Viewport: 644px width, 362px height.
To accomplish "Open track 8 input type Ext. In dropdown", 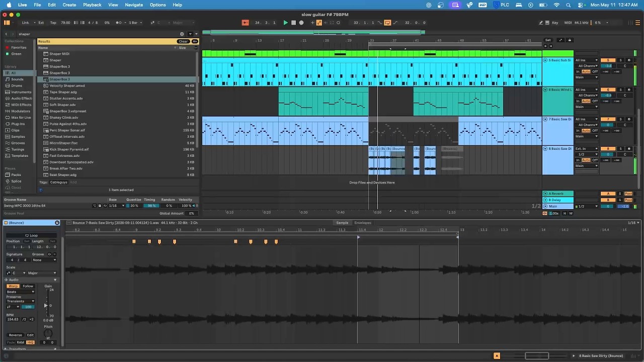I will 587,149.
